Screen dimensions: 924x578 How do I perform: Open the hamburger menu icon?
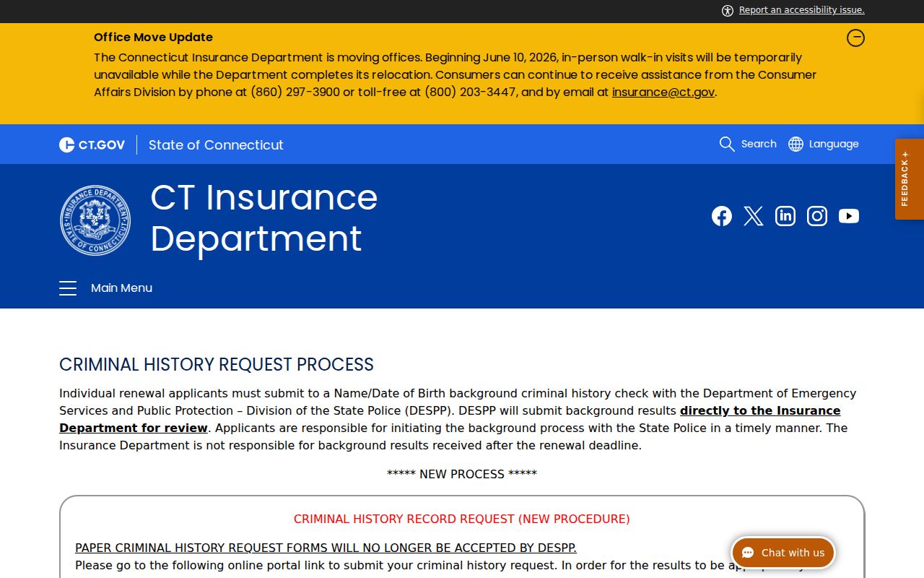point(68,288)
